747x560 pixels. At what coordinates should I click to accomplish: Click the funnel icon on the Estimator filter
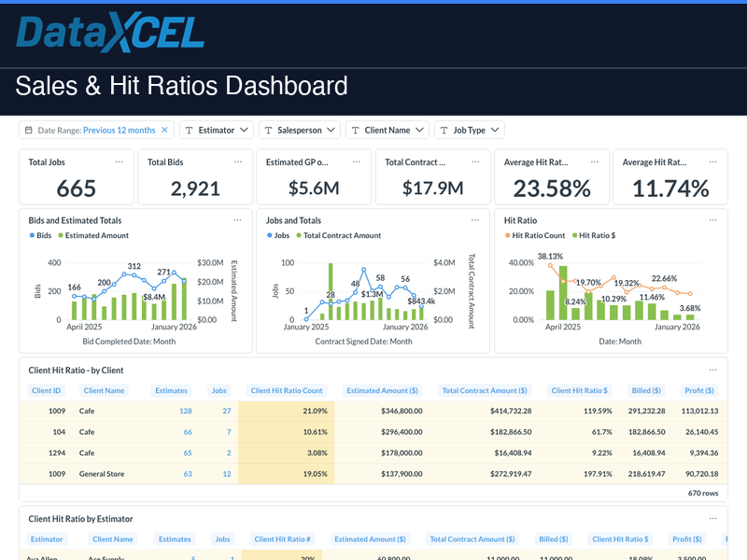pos(189,129)
